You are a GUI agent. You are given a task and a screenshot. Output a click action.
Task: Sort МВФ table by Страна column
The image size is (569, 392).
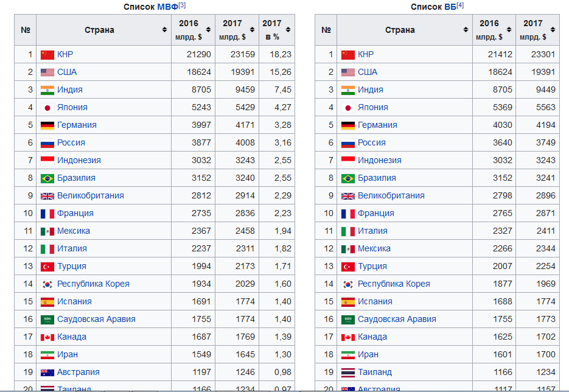tap(164, 30)
